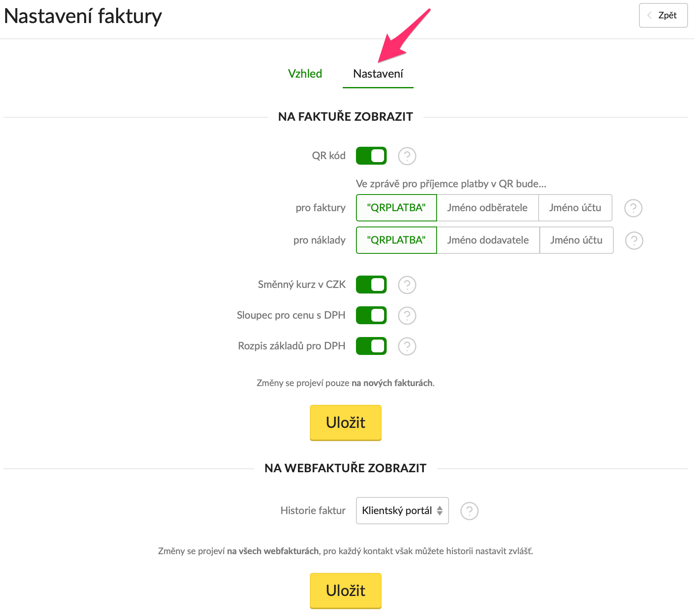Switch off Rozpis základů pro DPH
This screenshot has width=694, height=616.
pyautogui.click(x=371, y=346)
